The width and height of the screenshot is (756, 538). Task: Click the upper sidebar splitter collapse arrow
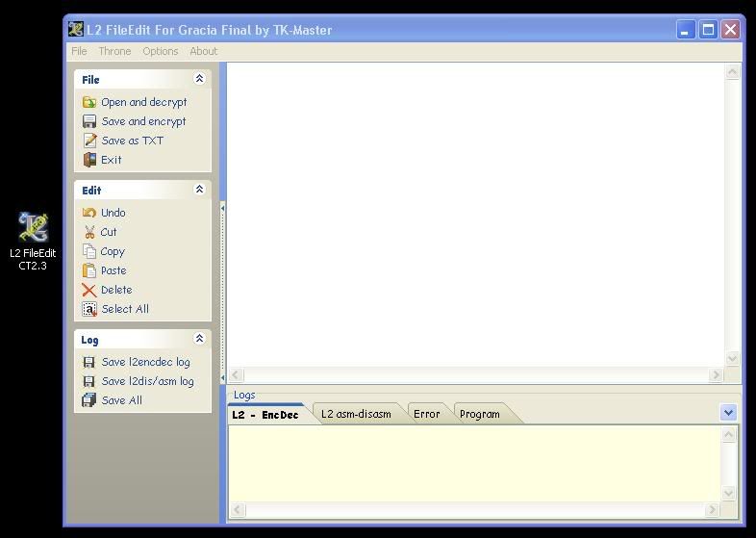point(222,209)
